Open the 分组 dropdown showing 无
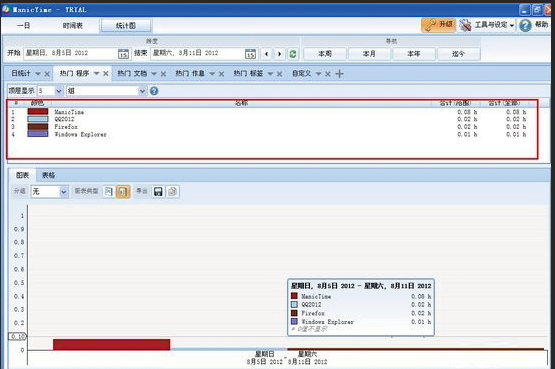Viewport: 555px width, 369px height. point(49,191)
